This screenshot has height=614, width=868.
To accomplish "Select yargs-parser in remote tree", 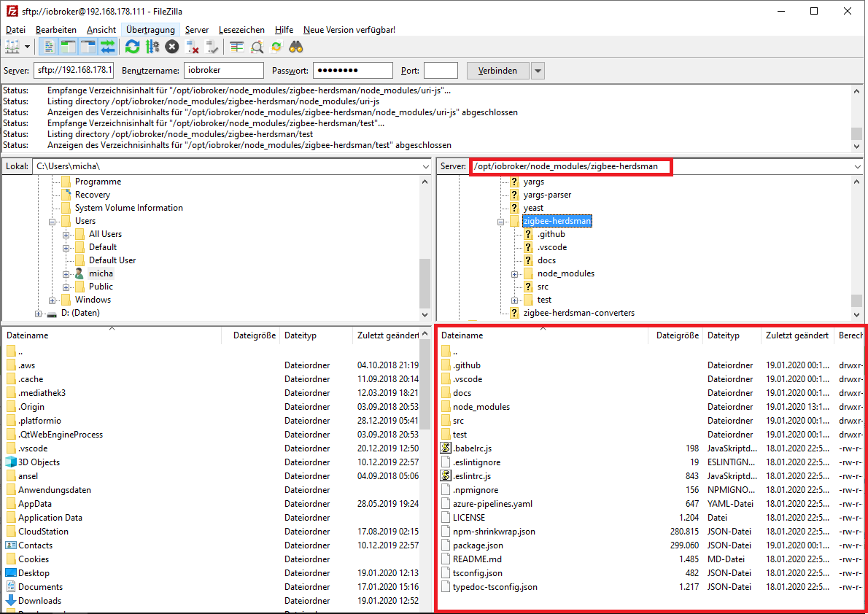I will (x=547, y=195).
